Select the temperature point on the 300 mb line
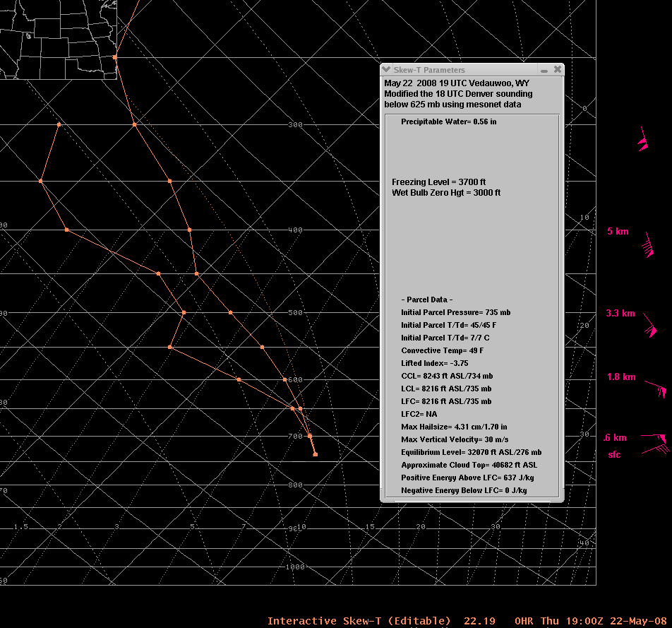This screenshot has width=672, height=628. click(x=135, y=125)
